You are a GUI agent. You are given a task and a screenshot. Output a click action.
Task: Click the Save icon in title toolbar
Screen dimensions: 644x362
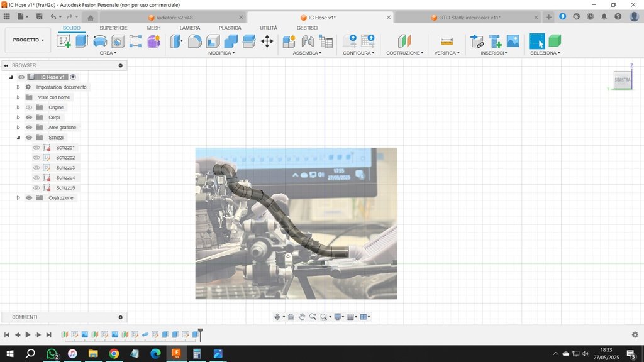pos(40,17)
